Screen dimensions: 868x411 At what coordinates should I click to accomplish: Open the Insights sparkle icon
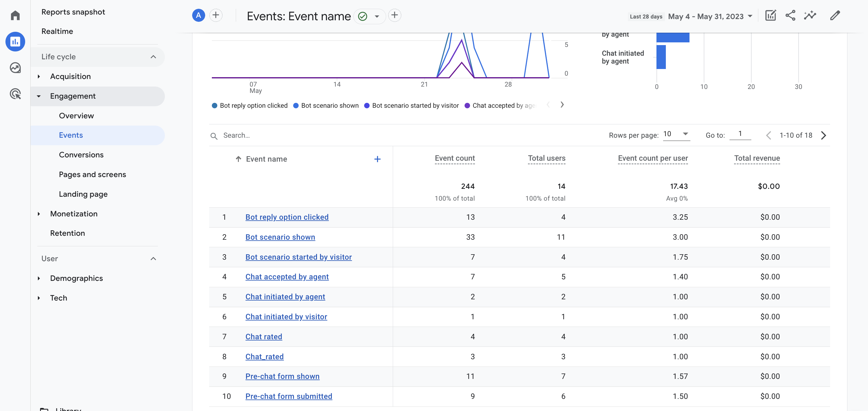(810, 15)
